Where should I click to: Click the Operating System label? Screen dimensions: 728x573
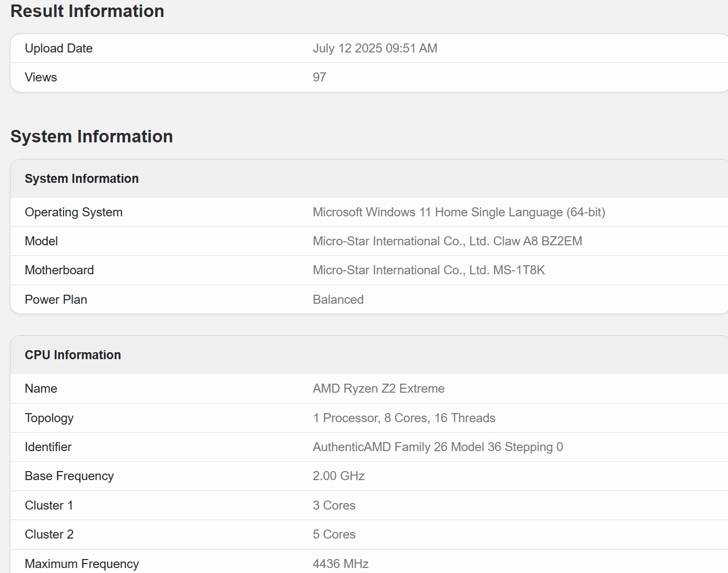[x=73, y=212]
